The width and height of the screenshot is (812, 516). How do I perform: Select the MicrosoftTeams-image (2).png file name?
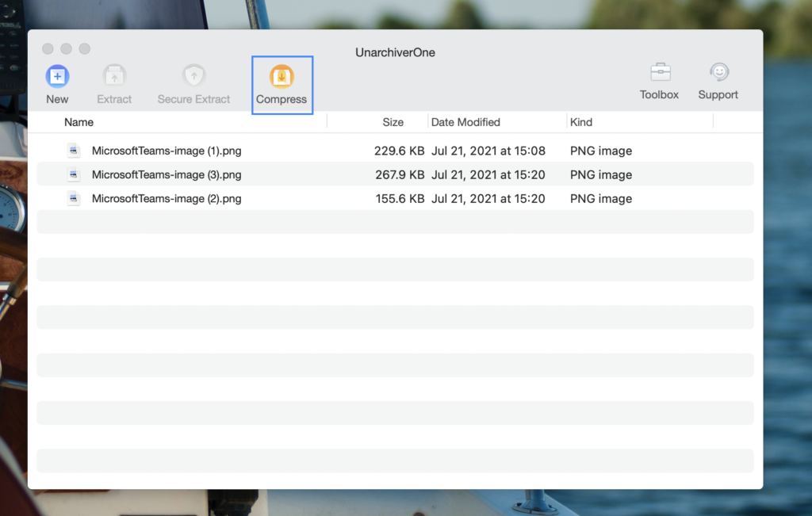point(167,198)
